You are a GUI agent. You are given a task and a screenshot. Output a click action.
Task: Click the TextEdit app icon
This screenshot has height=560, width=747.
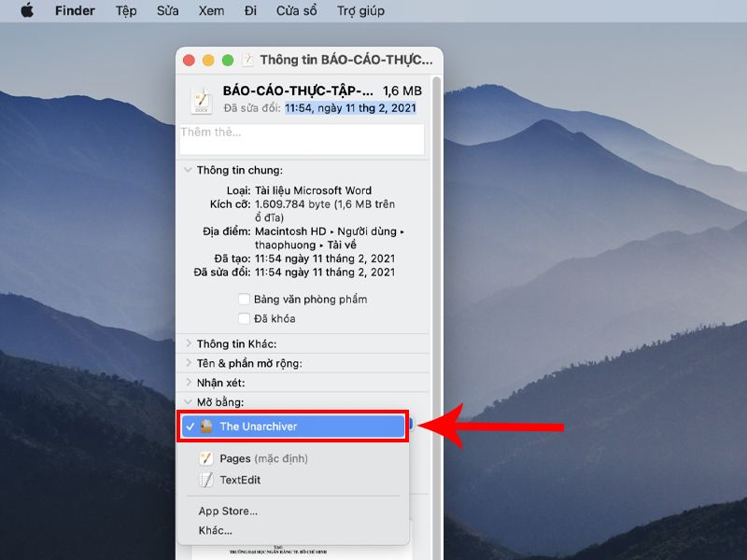(205, 480)
